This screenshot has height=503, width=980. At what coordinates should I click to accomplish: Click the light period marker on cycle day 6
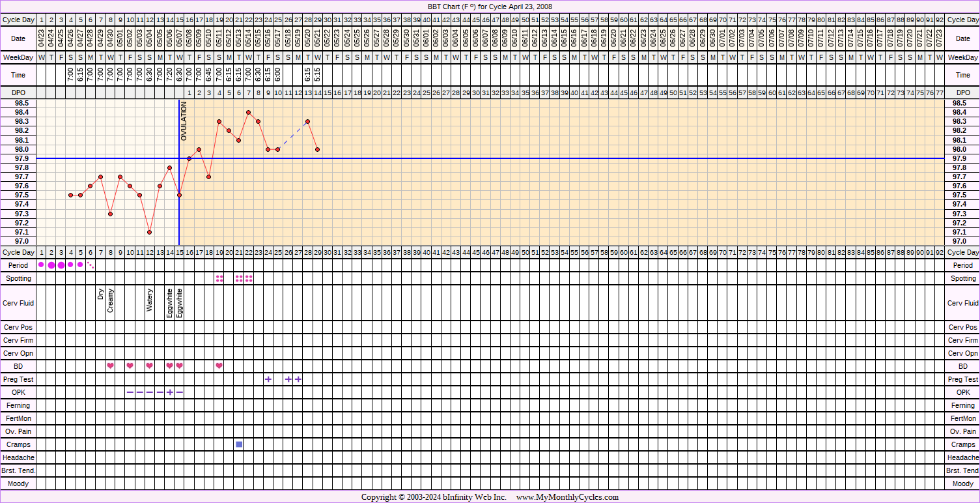91,265
